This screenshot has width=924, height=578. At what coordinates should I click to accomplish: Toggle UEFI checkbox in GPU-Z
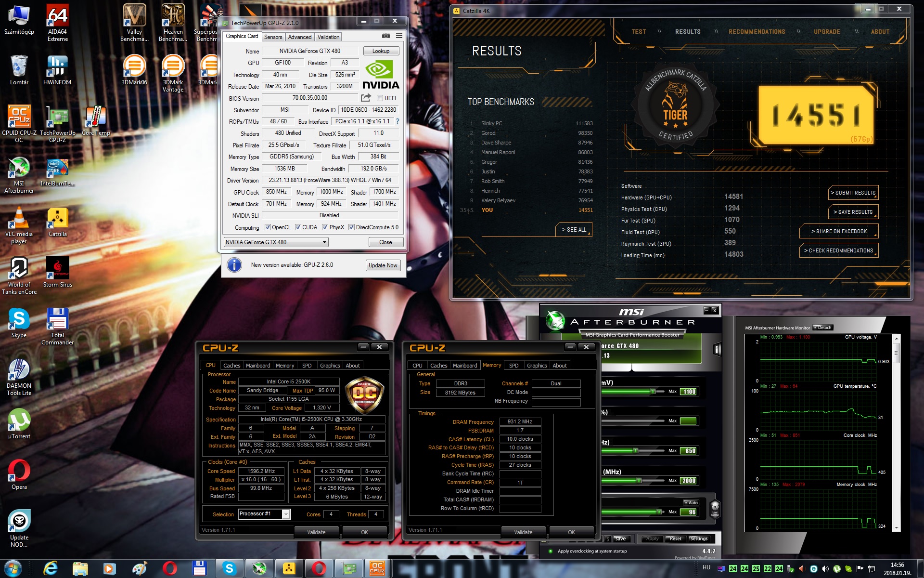pyautogui.click(x=380, y=98)
